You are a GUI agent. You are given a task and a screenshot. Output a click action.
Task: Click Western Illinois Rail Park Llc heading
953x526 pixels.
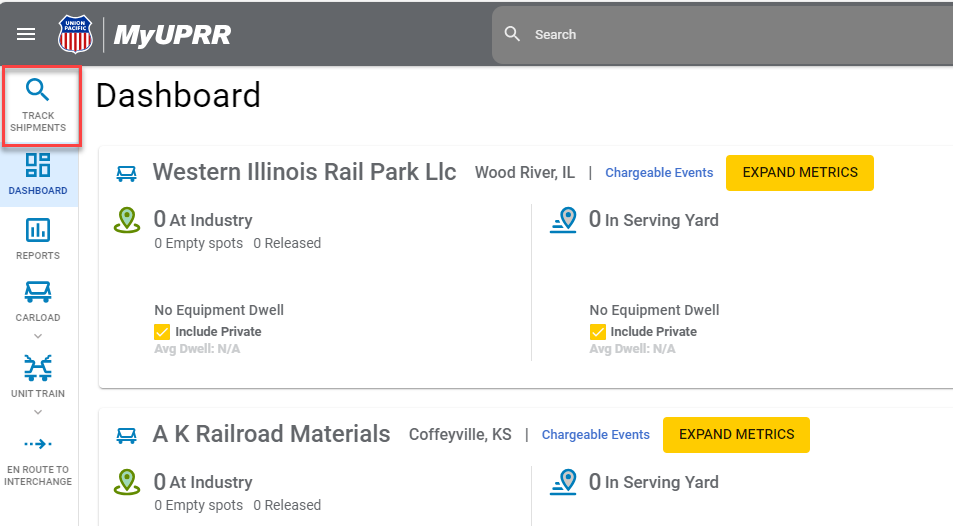(x=304, y=172)
